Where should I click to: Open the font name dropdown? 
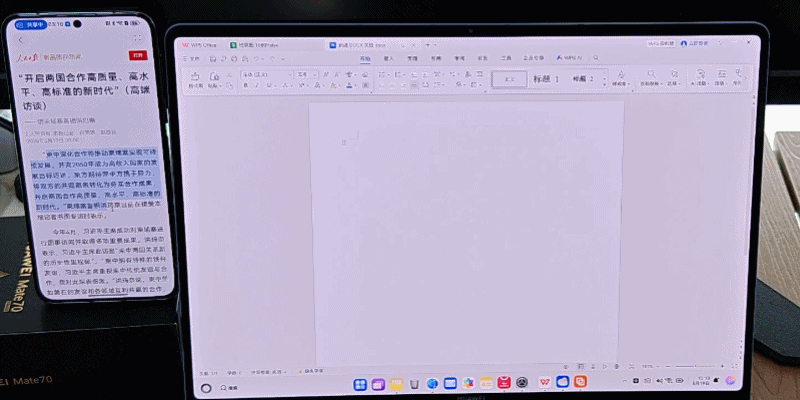264,75
